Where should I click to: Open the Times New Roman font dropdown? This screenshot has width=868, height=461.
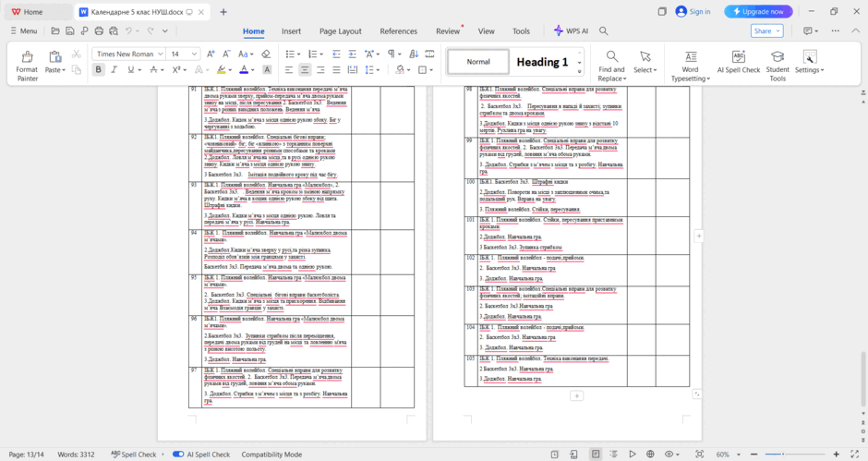tap(128, 54)
